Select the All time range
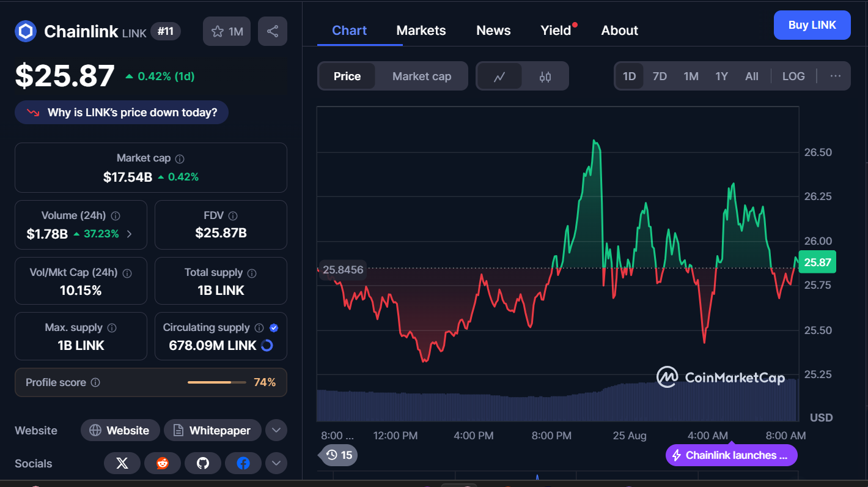This screenshot has width=868, height=487. point(752,76)
